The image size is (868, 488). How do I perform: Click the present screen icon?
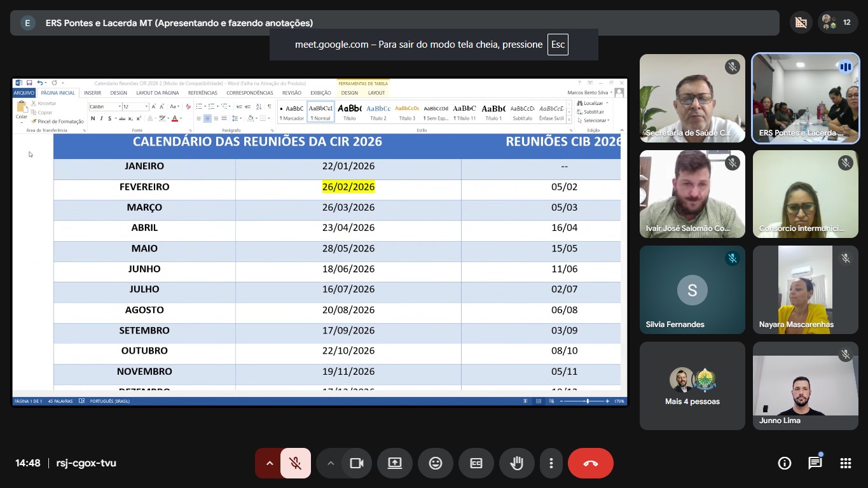(395, 463)
